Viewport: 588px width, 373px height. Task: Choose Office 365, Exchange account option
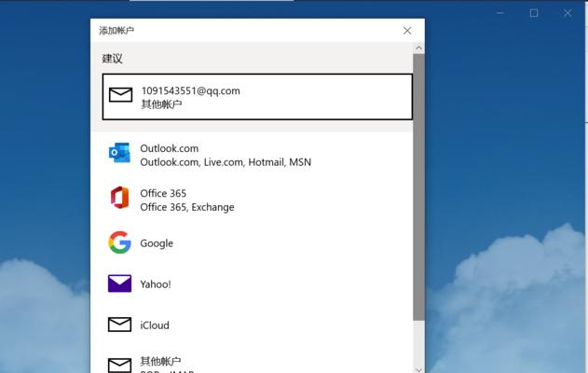pyautogui.click(x=257, y=200)
